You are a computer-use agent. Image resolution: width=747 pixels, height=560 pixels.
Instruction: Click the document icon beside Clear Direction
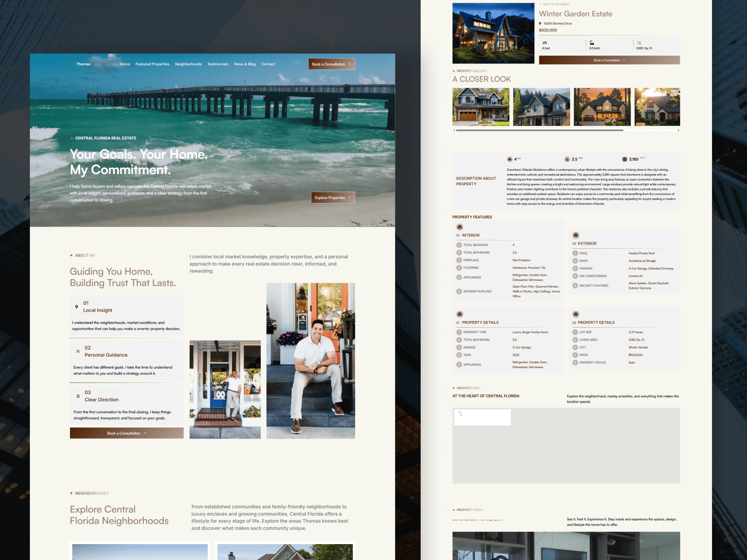78,396
